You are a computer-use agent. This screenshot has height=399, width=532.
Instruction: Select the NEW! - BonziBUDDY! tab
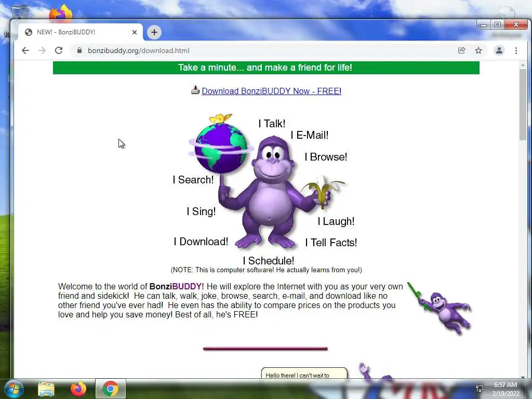[81, 32]
